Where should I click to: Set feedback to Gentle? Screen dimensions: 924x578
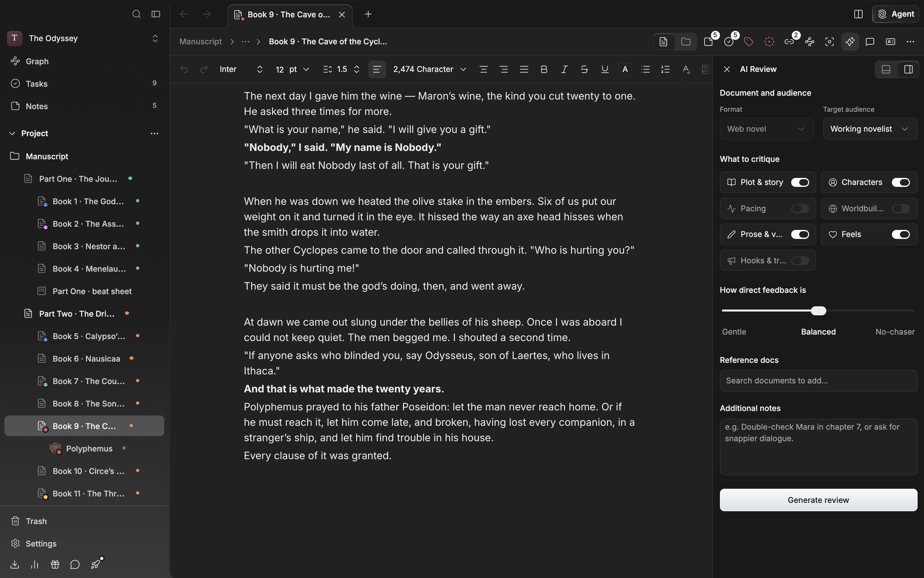734,332
